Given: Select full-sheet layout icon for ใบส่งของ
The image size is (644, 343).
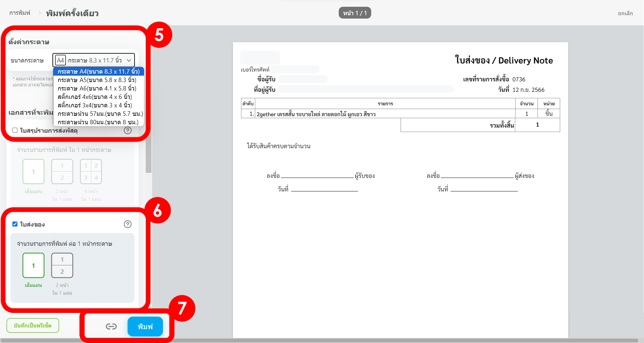Looking at the screenshot, I should click(x=33, y=265).
